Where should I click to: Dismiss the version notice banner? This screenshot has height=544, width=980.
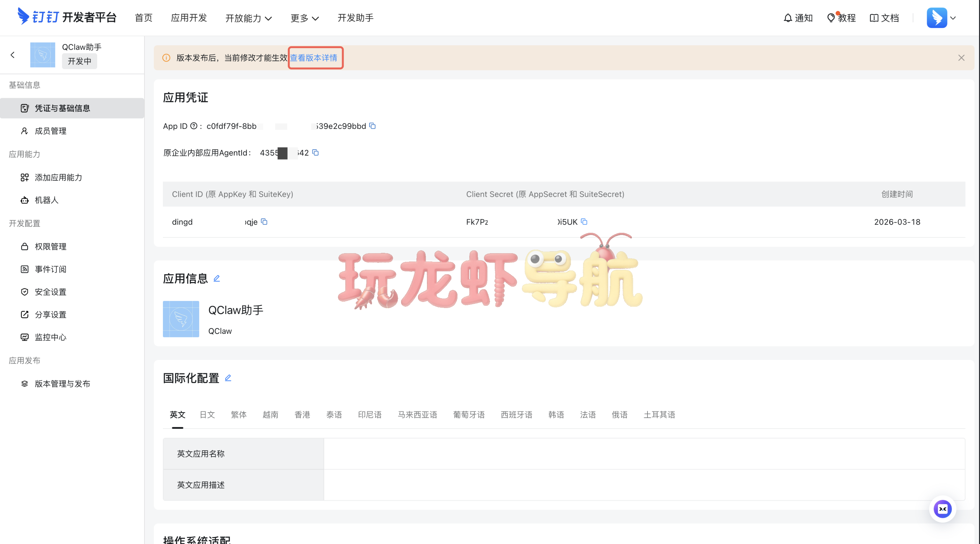pos(961,58)
